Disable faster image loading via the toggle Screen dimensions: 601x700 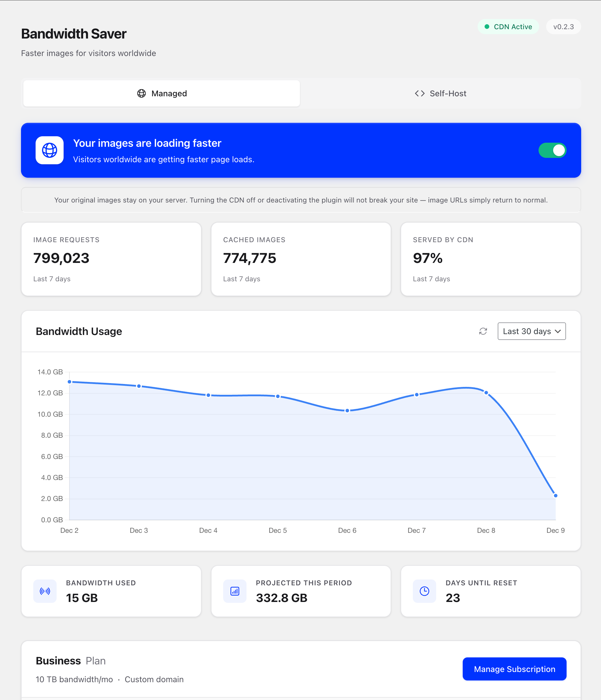pyautogui.click(x=553, y=150)
